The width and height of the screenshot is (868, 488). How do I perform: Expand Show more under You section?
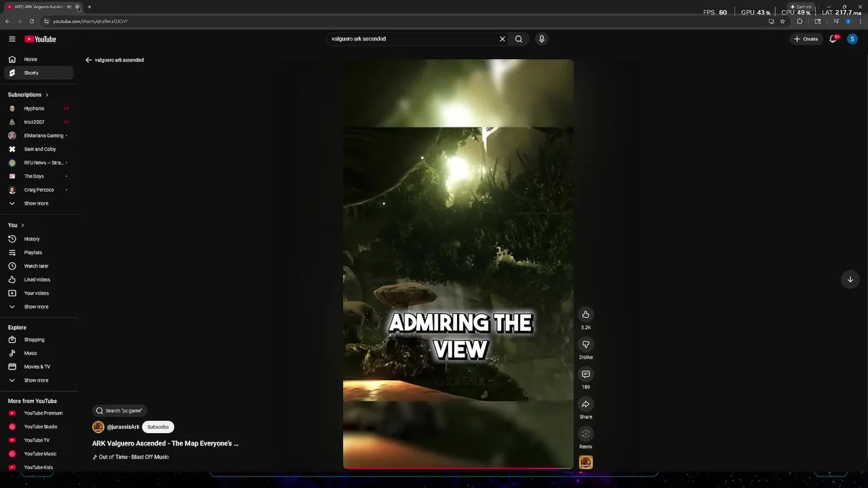pyautogui.click(x=38, y=307)
